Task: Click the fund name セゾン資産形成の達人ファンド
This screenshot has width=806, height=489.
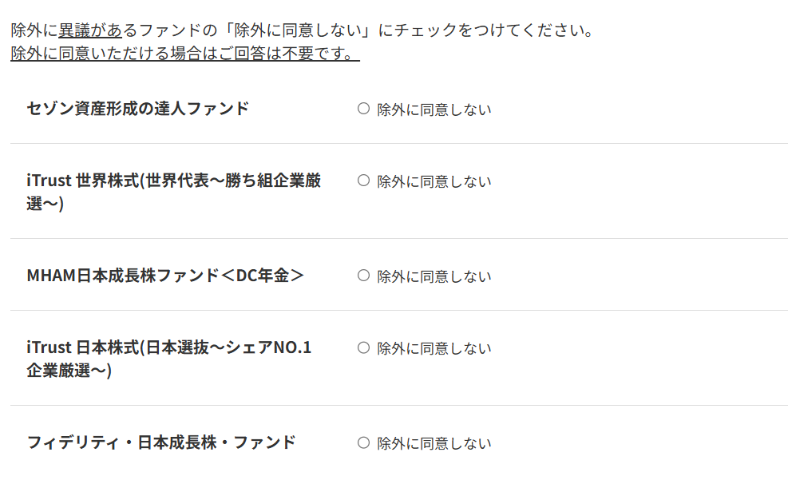Action: tap(138, 108)
